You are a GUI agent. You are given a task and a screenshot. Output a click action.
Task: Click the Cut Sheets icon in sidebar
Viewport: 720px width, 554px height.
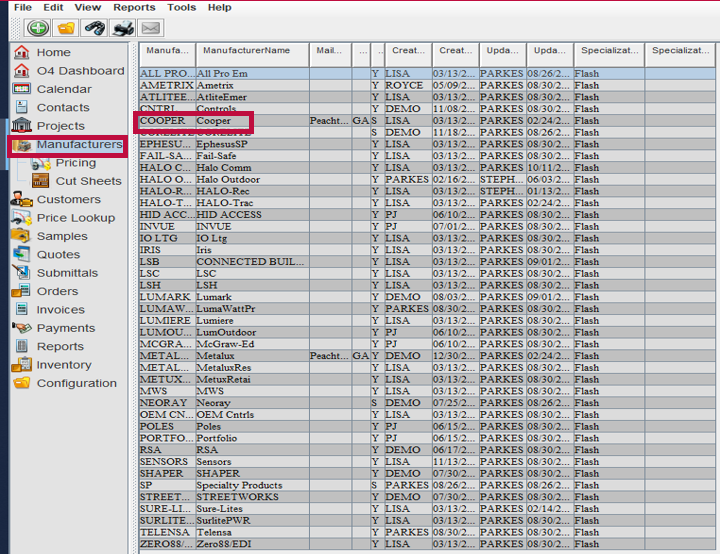[40, 181]
